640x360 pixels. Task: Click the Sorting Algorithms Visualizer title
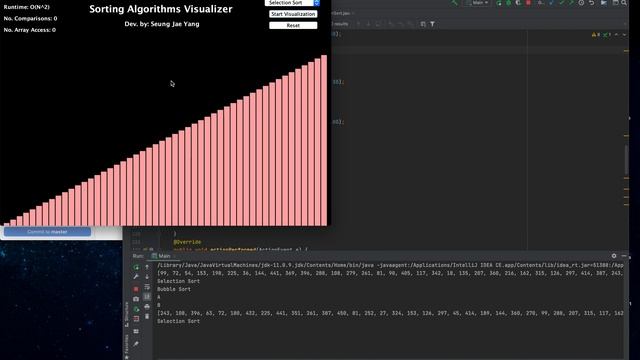161,9
